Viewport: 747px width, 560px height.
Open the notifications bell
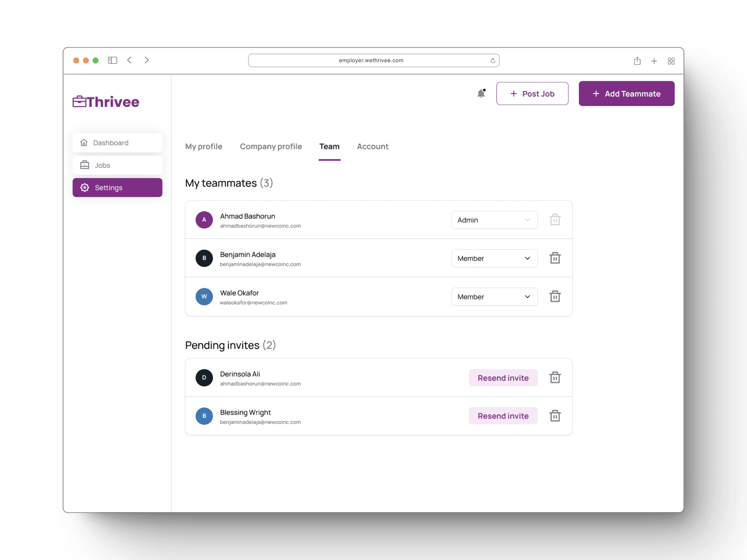pyautogui.click(x=481, y=93)
